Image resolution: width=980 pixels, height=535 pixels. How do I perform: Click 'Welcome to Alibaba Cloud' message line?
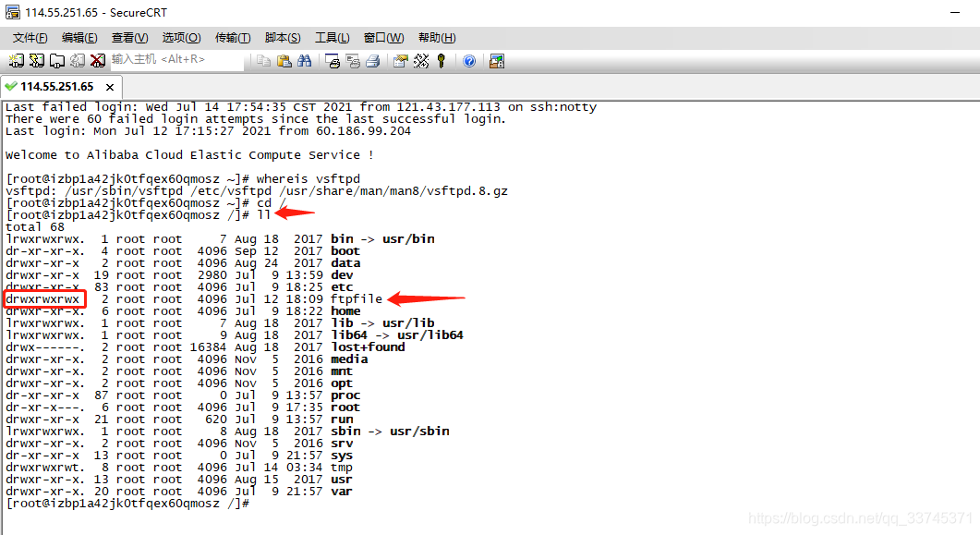pos(189,155)
